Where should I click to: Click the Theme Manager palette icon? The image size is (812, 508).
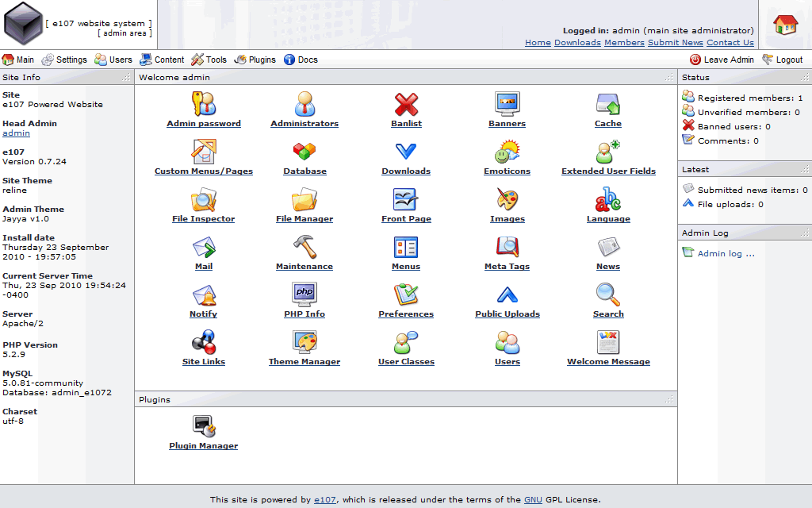pyautogui.click(x=304, y=342)
